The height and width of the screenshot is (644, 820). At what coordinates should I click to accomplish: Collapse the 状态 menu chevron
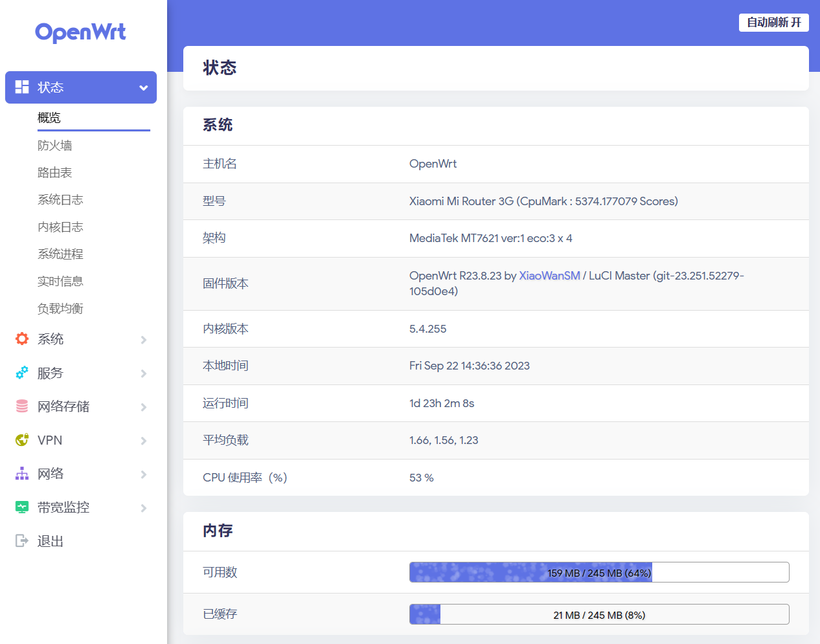click(x=144, y=87)
